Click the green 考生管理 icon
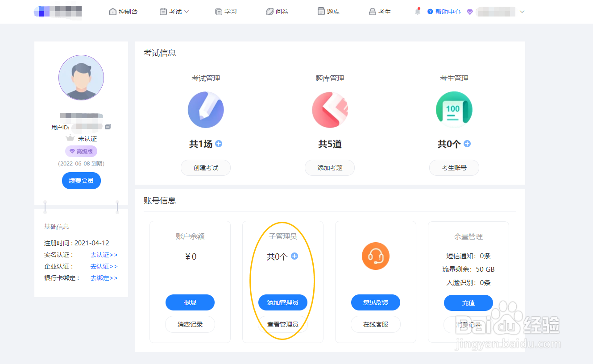 [x=454, y=109]
